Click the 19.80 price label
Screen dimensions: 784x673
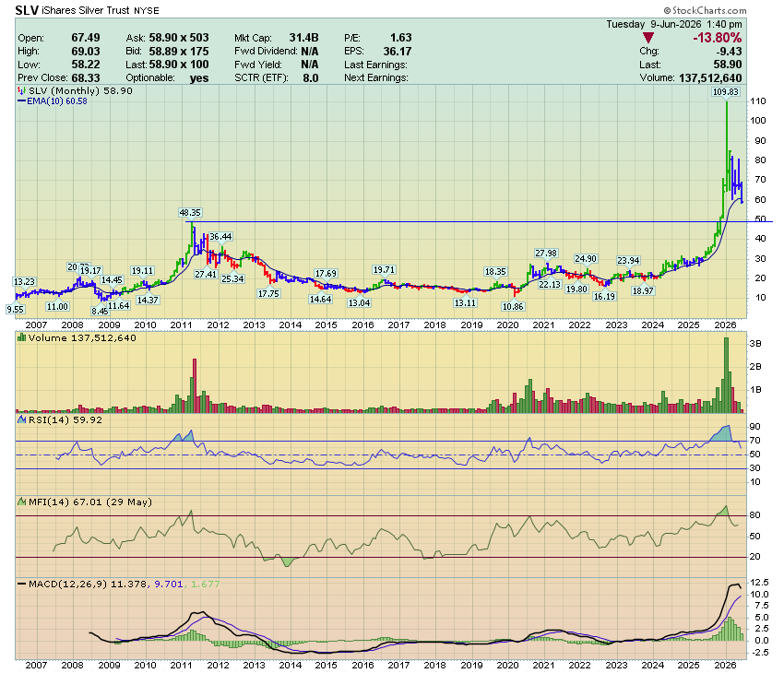pyautogui.click(x=576, y=289)
